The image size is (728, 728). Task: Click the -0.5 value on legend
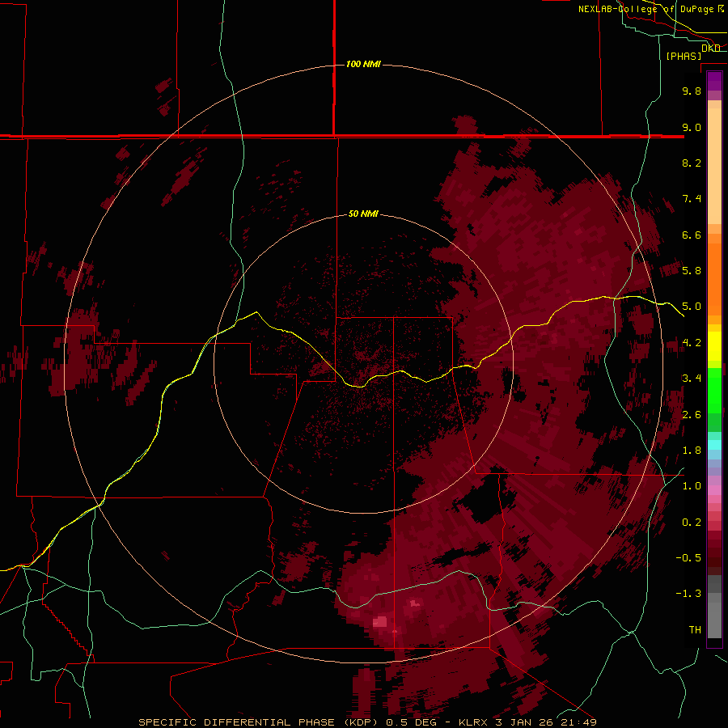[x=688, y=558]
